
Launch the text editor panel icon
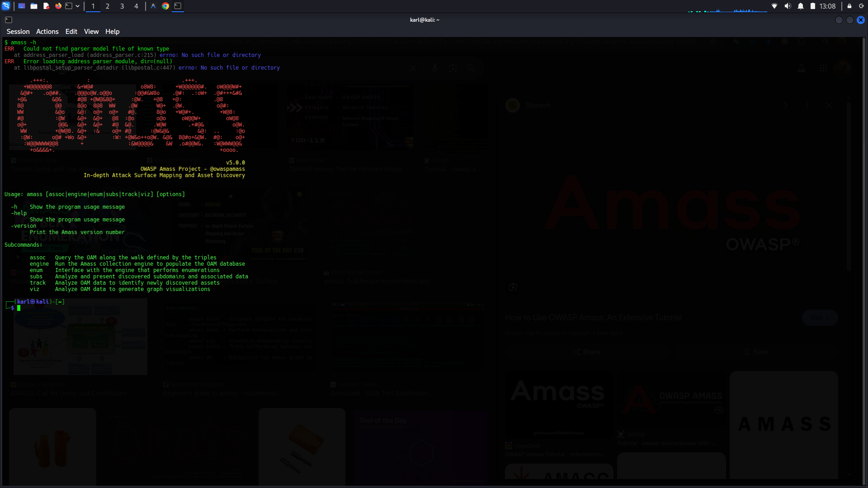click(x=46, y=6)
